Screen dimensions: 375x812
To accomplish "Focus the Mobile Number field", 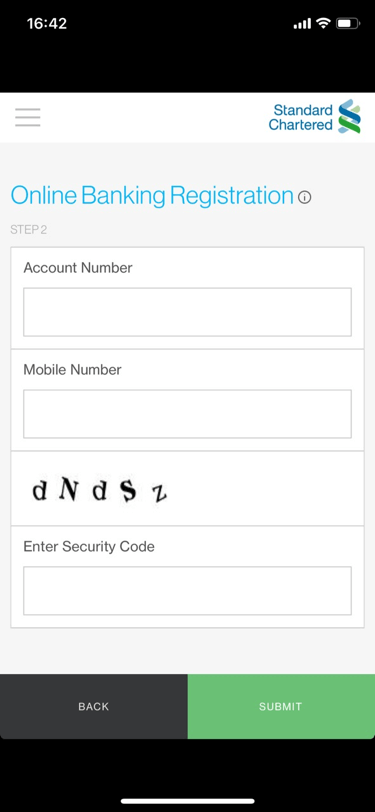I will tap(187, 414).
